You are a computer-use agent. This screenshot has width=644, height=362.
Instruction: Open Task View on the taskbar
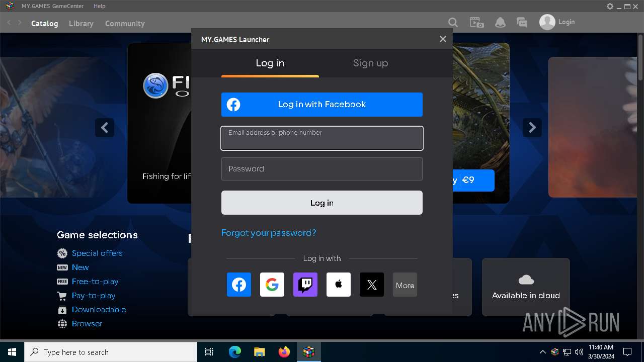[209, 352]
